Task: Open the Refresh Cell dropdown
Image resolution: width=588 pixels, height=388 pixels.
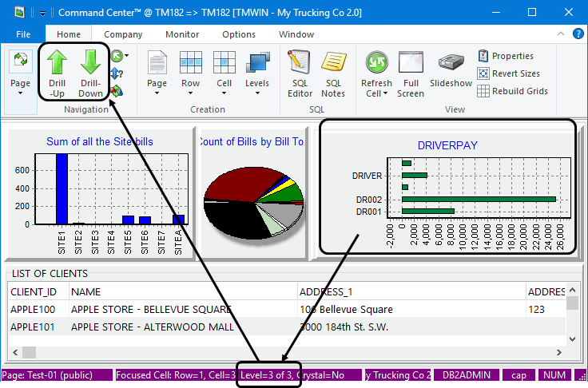Action: [386, 93]
